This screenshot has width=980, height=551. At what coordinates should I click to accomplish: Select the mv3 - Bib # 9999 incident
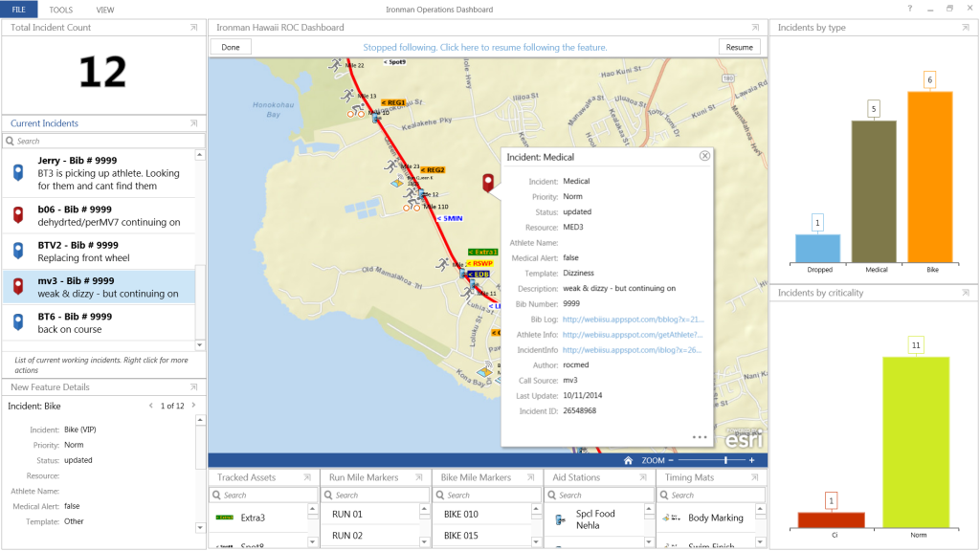[100, 287]
